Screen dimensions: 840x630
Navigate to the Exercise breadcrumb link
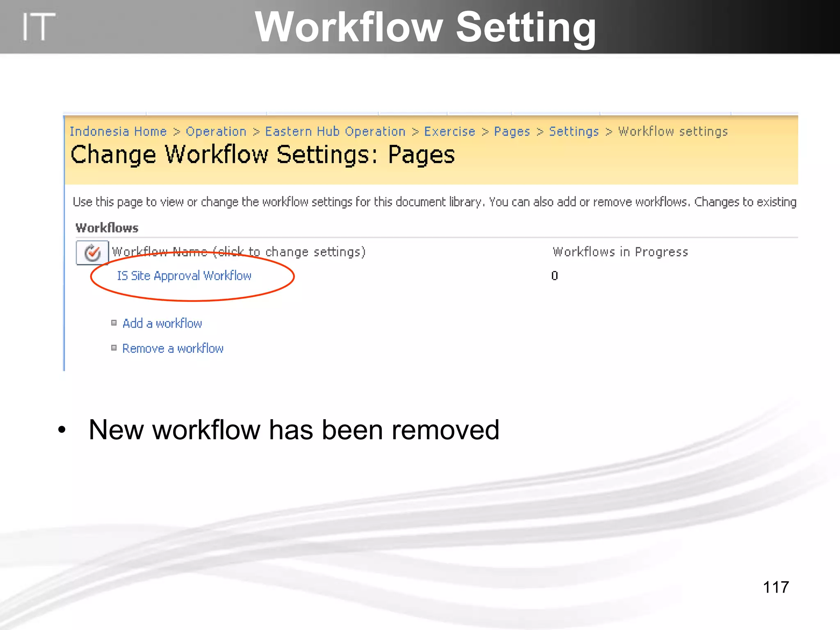click(450, 131)
